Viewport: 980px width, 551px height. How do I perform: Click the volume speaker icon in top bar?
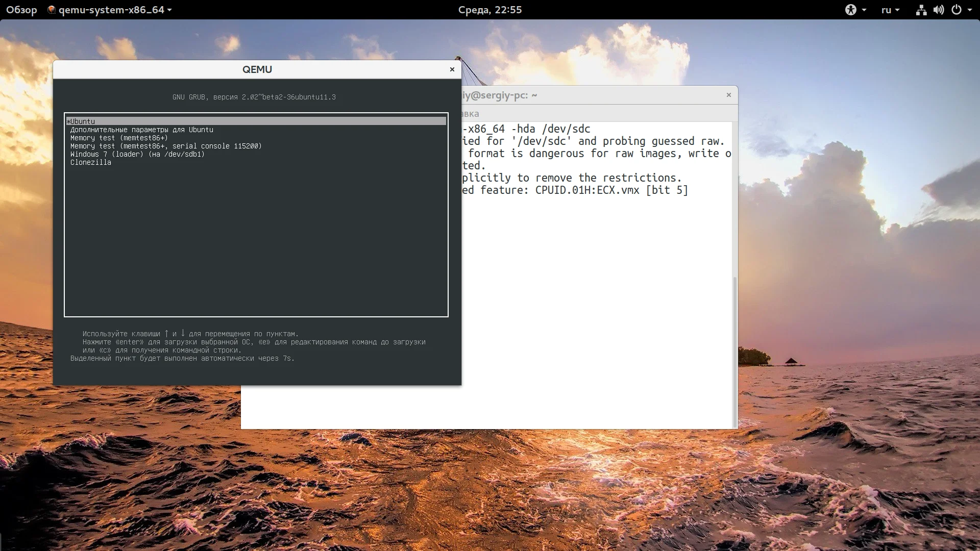pyautogui.click(x=939, y=10)
